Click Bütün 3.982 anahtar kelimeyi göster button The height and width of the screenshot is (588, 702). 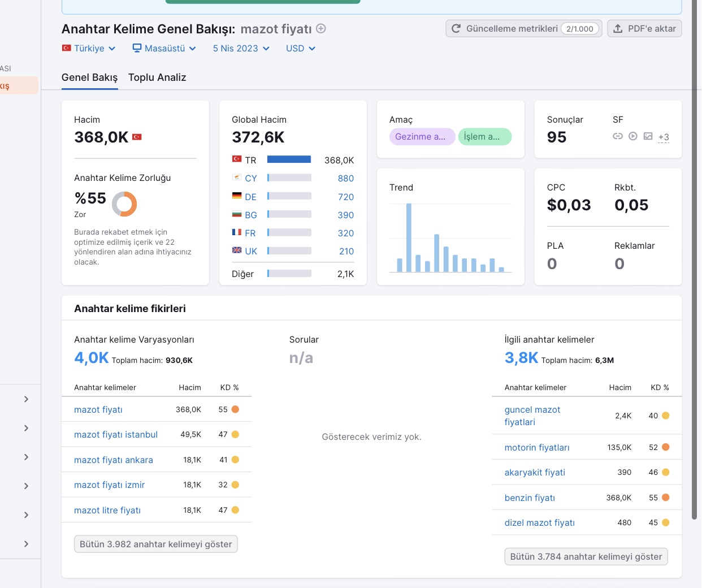pyautogui.click(x=156, y=544)
